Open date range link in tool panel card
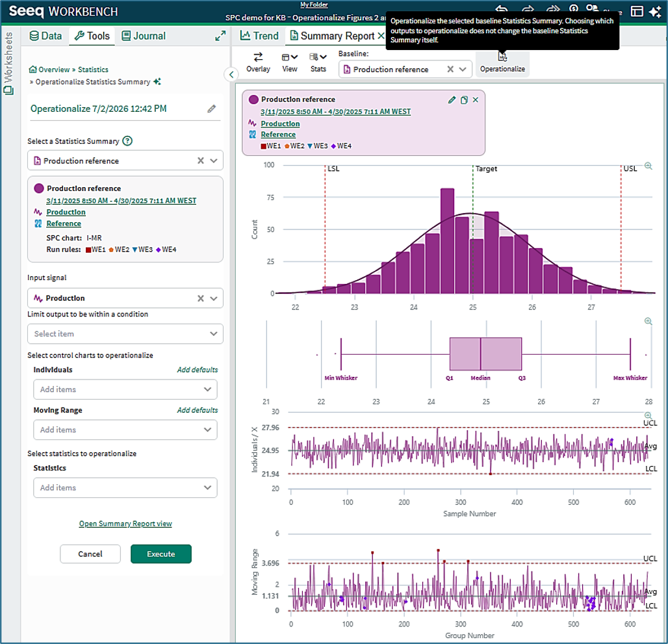This screenshot has height=644, width=668. (121, 201)
